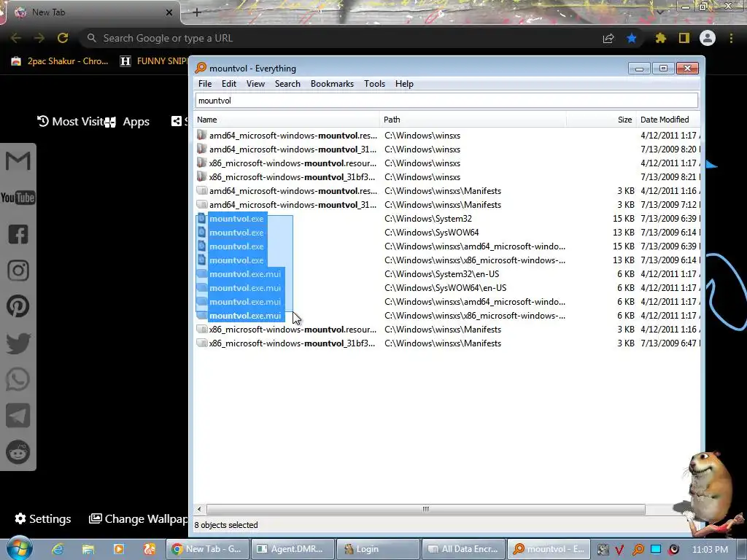Screen dimensions: 747x560
Task: Click the Chrome forward arrow
Action: 39,38
